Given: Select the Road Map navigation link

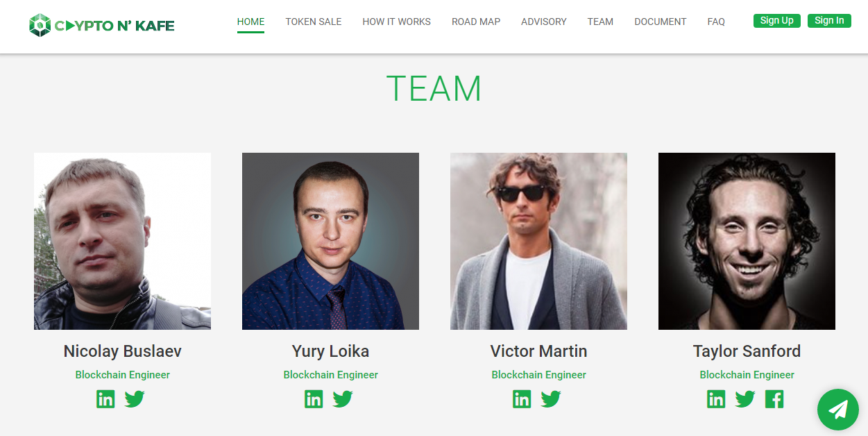Looking at the screenshot, I should [476, 22].
